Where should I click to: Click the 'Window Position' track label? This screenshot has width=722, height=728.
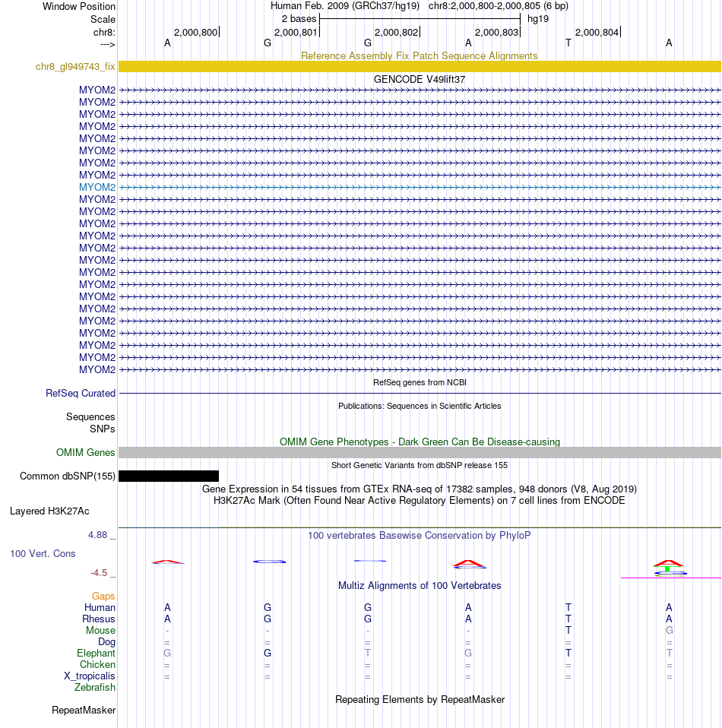tap(79, 7)
